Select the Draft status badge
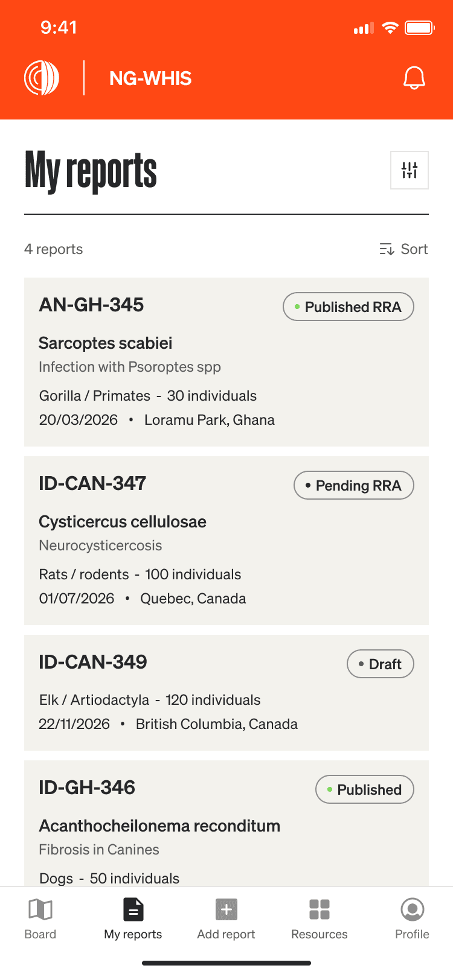 (x=381, y=664)
